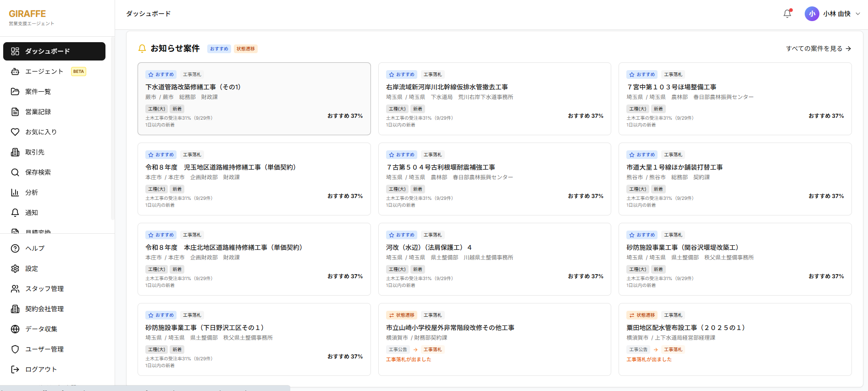Click the horizontal scrollbar at the bottom

pos(145,388)
